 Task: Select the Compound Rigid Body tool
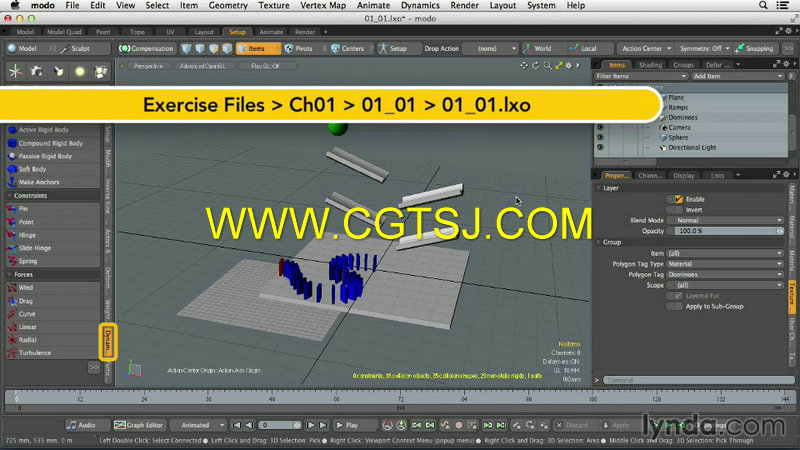53,143
